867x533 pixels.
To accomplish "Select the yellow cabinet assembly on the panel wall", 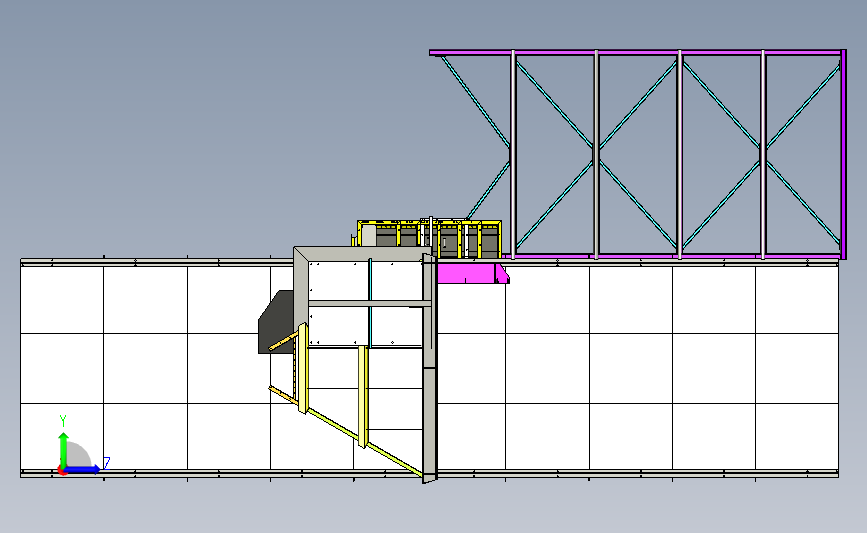I will tap(429, 239).
